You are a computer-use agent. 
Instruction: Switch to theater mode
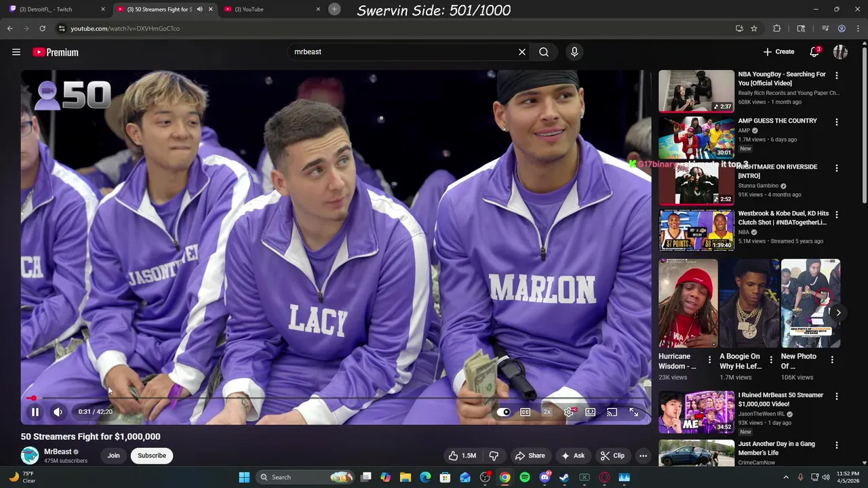click(591, 412)
